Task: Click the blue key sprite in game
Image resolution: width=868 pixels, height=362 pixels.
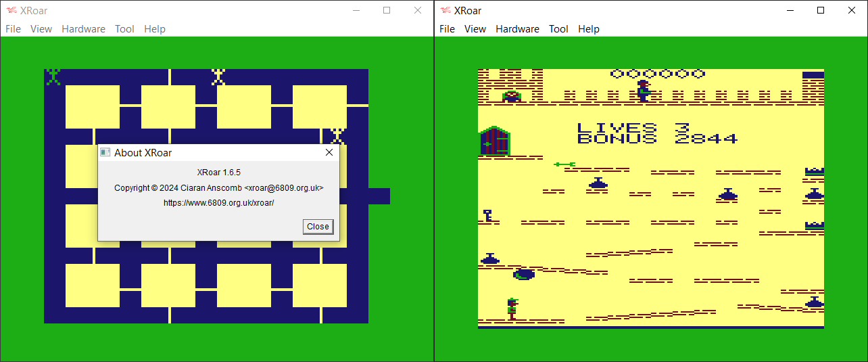Action: tap(487, 216)
